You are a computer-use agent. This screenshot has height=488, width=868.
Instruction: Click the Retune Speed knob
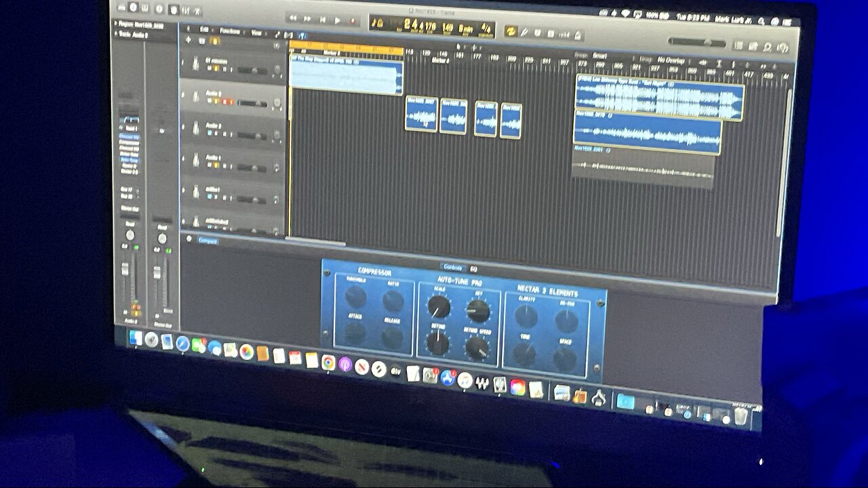pyautogui.click(x=477, y=348)
